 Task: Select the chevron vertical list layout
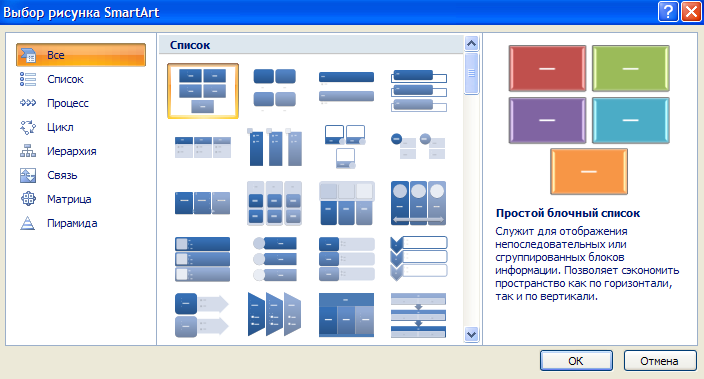(418, 259)
